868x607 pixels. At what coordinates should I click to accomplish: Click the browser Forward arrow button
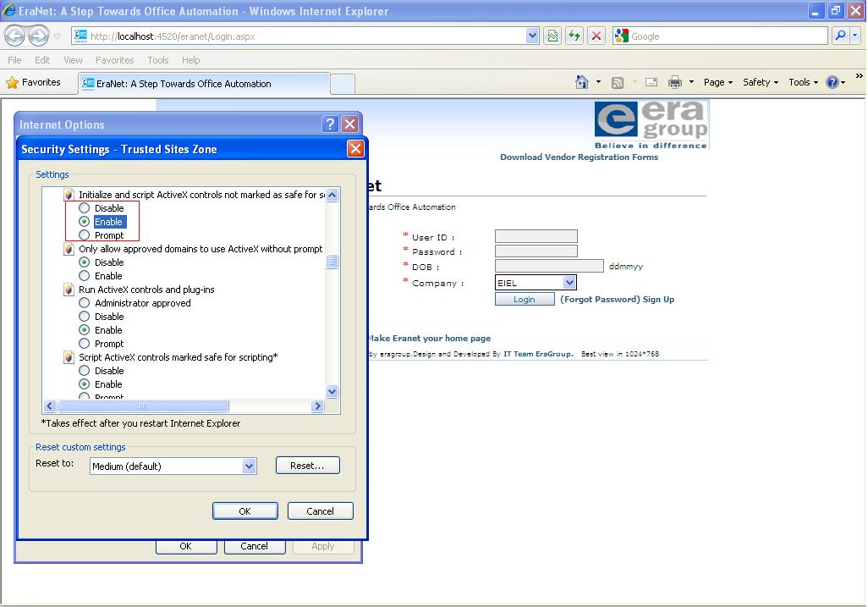pyautogui.click(x=37, y=36)
